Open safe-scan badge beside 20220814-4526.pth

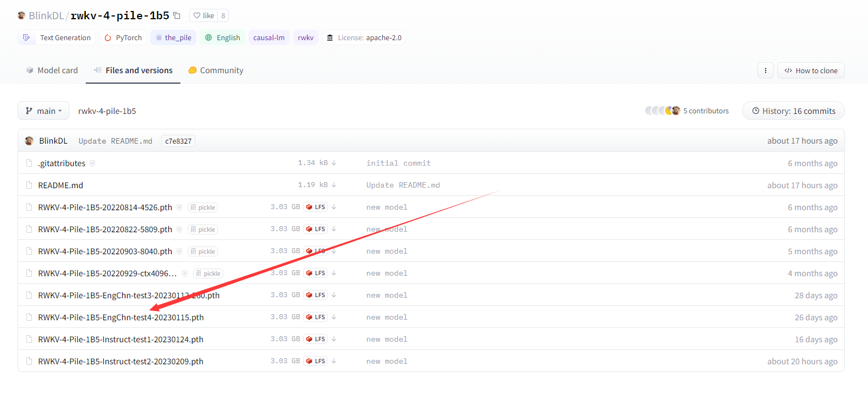tap(179, 207)
